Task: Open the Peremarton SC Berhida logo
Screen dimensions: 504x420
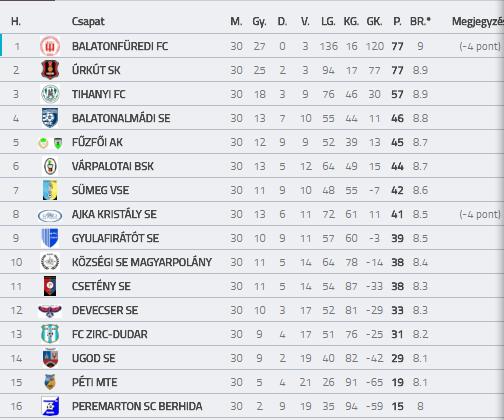Action: 50,406
